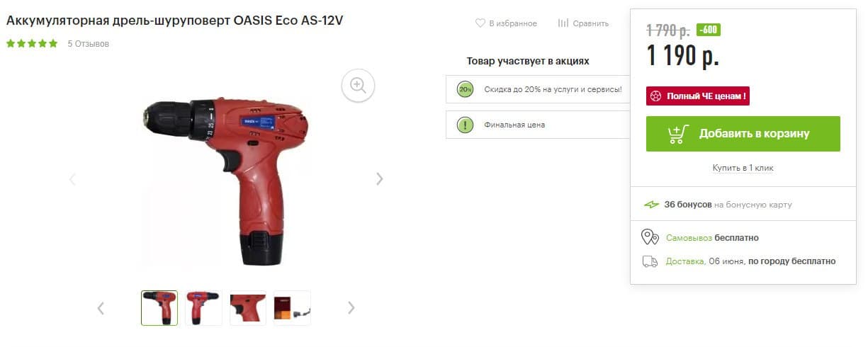
Task: Show previous product image with left arrow
Action: [72, 179]
